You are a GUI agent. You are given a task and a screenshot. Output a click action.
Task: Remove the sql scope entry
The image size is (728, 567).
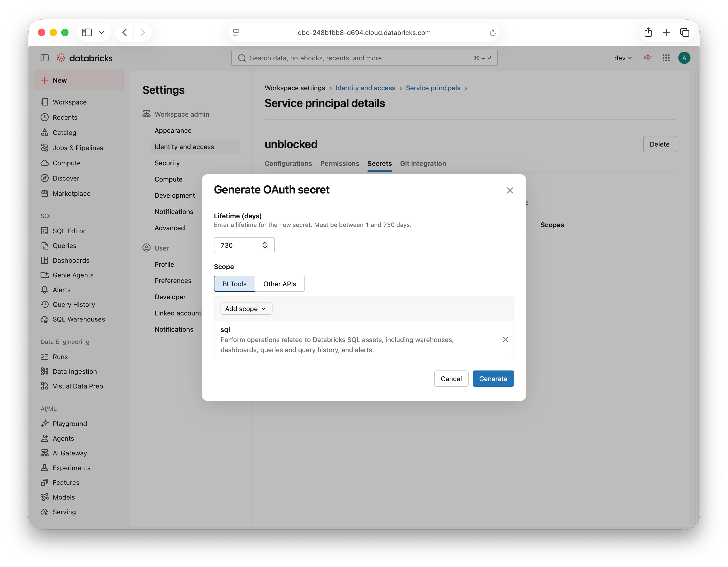tap(505, 340)
